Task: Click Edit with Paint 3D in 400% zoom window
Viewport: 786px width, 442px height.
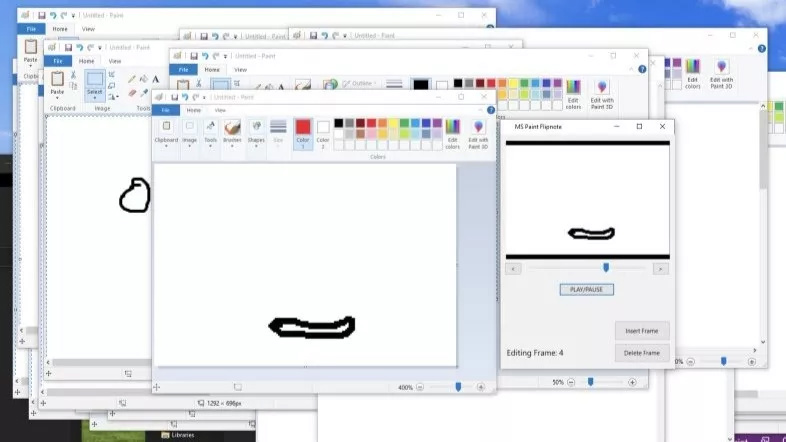Action: (478, 134)
